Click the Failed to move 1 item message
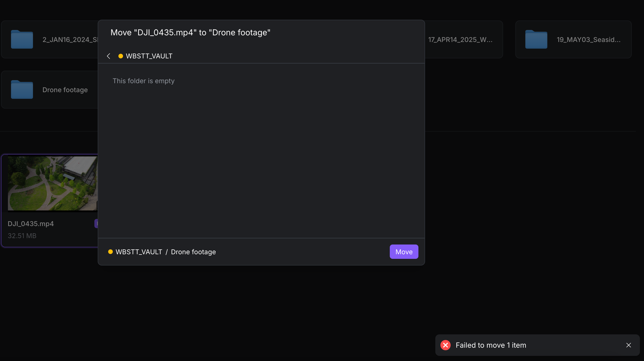 [x=491, y=345]
